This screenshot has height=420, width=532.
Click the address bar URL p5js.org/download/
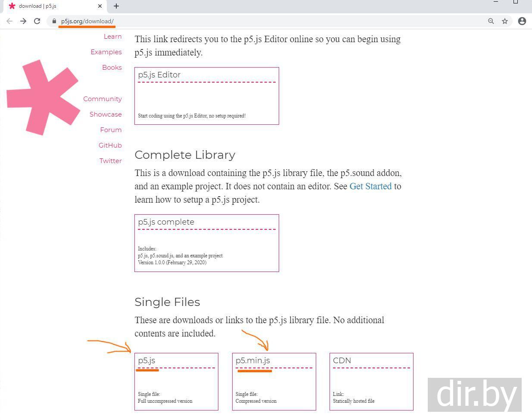87,21
